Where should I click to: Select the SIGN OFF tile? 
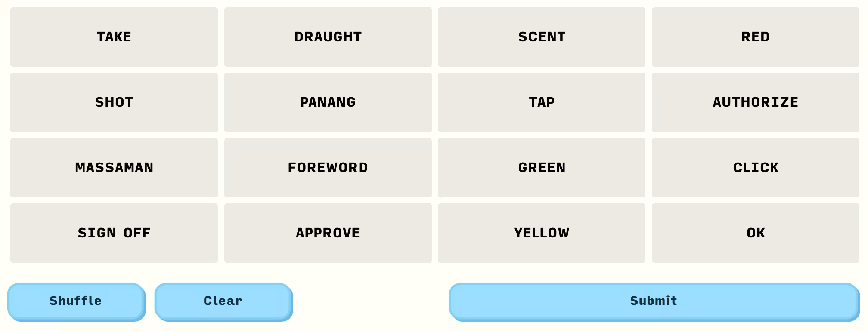click(x=114, y=233)
